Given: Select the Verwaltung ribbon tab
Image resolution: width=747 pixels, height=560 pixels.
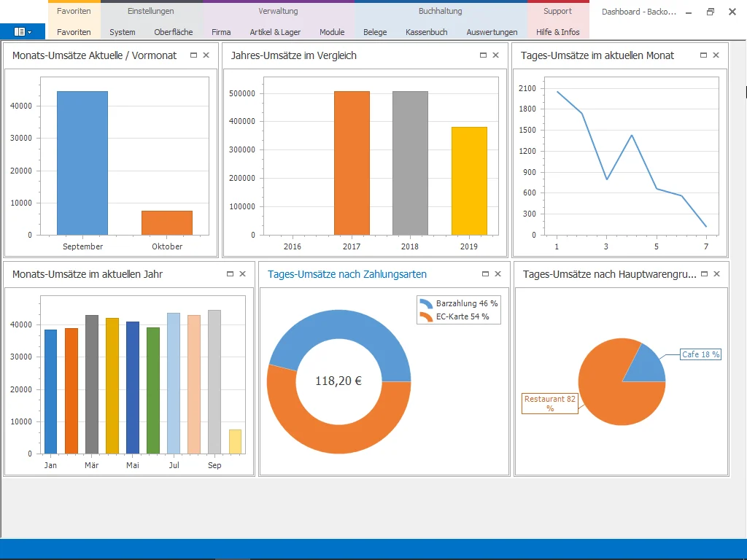Looking at the screenshot, I should [277, 11].
